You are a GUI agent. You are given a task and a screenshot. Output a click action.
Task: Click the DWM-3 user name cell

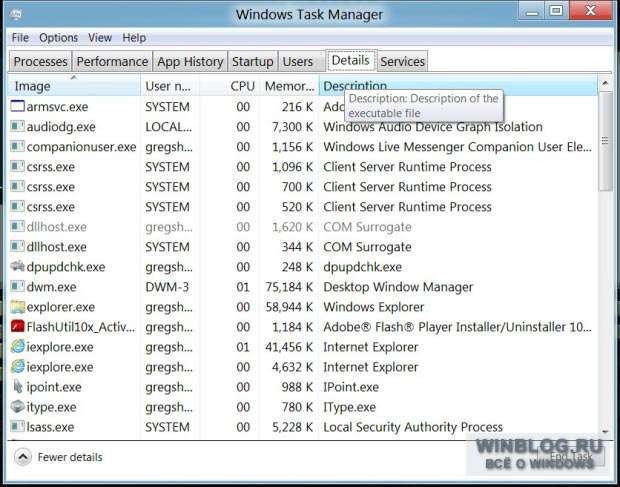167,287
